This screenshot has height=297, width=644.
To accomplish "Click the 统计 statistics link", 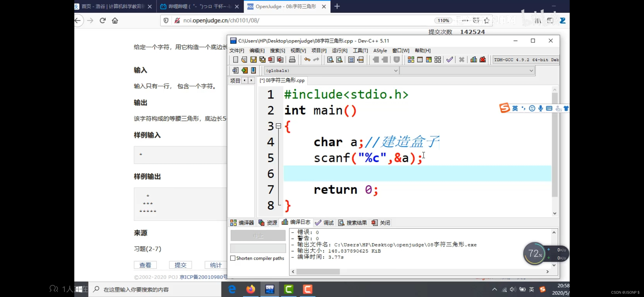I will (x=215, y=265).
